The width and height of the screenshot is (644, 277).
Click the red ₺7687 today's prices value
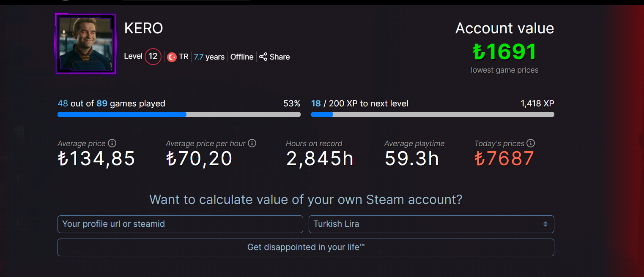[x=504, y=159]
